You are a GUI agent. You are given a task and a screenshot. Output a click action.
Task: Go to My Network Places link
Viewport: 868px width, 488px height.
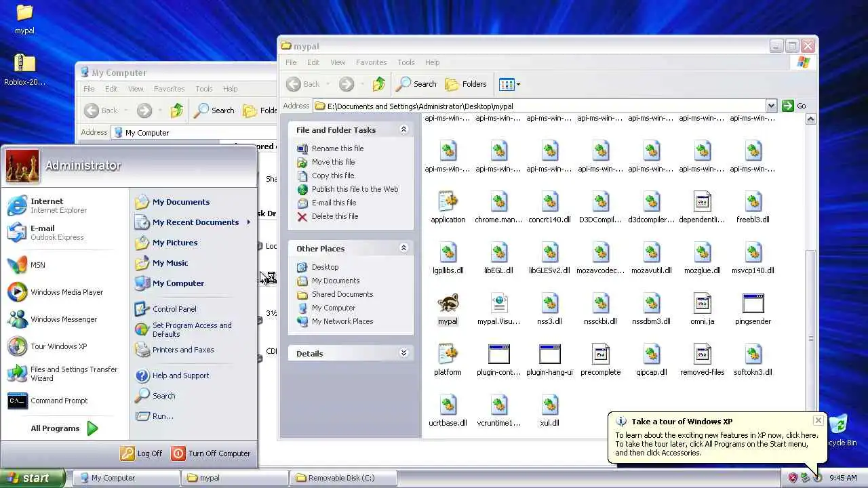(342, 321)
